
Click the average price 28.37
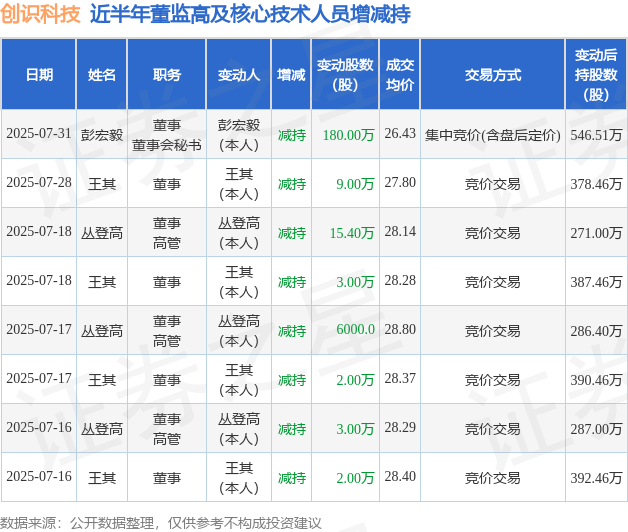[x=400, y=378]
